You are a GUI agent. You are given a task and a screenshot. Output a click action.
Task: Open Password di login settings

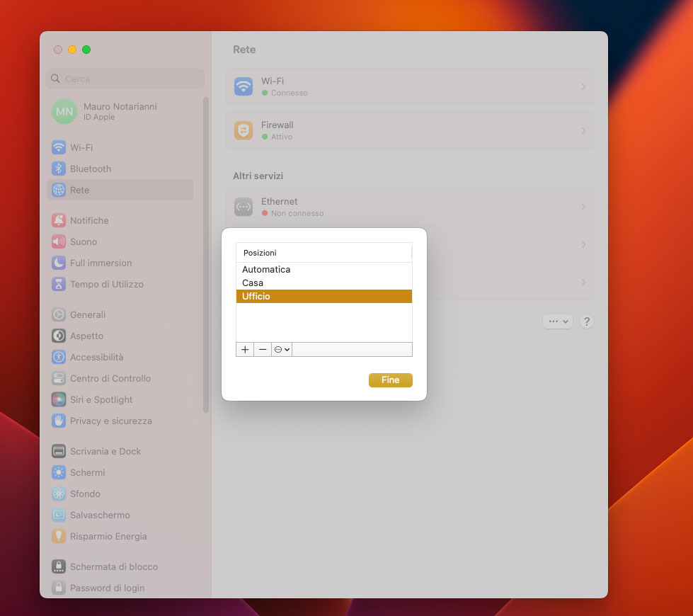(x=120, y=588)
